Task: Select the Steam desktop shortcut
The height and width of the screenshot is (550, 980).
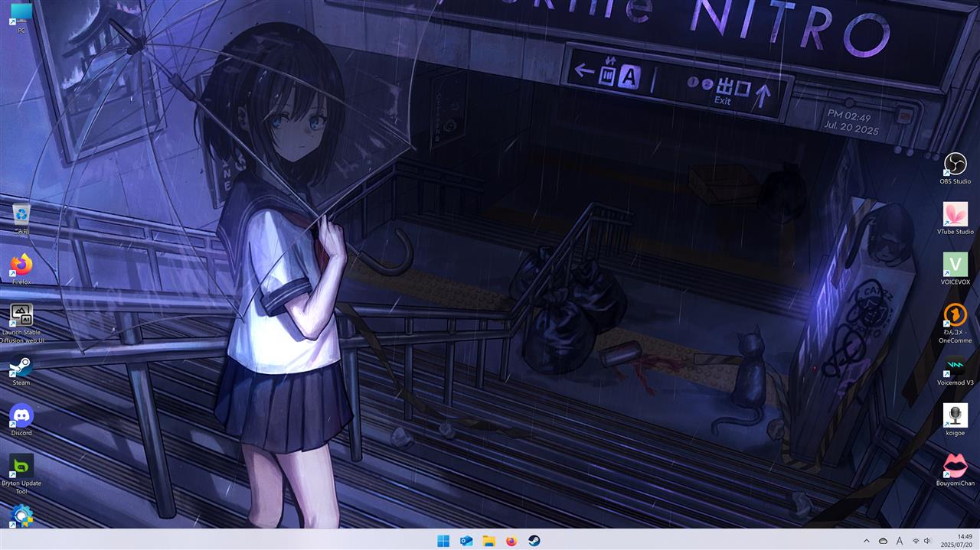Action: click(21, 369)
